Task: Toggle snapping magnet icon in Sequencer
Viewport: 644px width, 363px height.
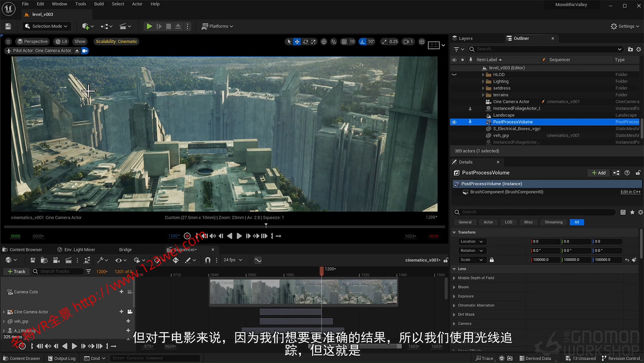Action: [207, 260]
